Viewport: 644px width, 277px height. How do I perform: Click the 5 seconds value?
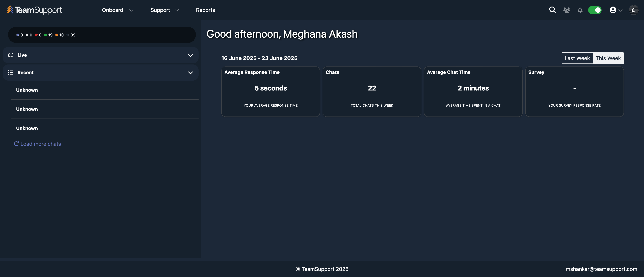click(x=271, y=88)
